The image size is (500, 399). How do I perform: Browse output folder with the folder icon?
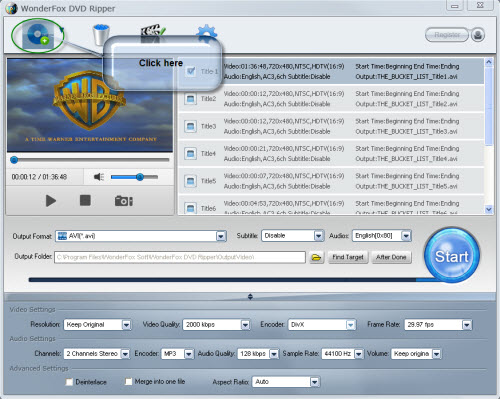click(316, 257)
